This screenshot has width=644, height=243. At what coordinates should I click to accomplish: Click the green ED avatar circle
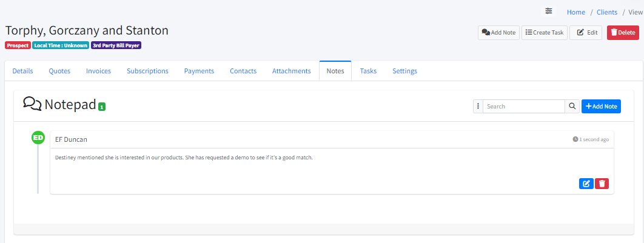(x=38, y=138)
